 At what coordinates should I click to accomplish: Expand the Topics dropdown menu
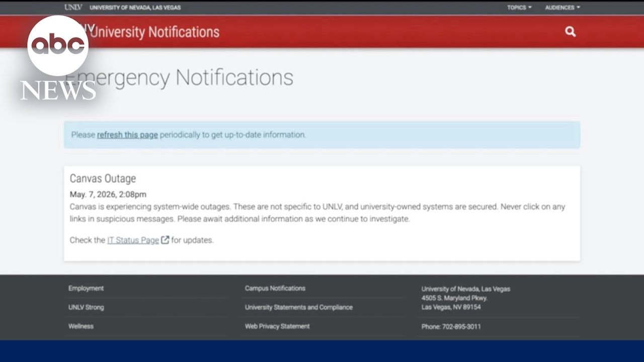click(x=519, y=8)
